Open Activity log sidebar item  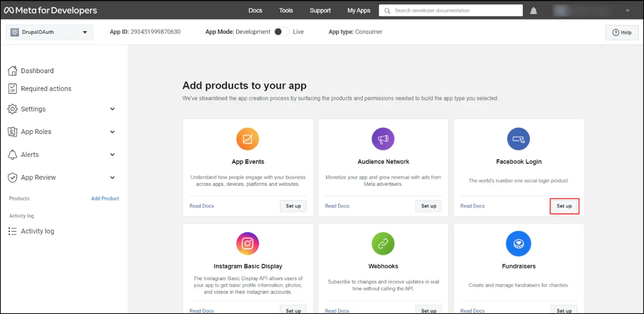point(38,231)
